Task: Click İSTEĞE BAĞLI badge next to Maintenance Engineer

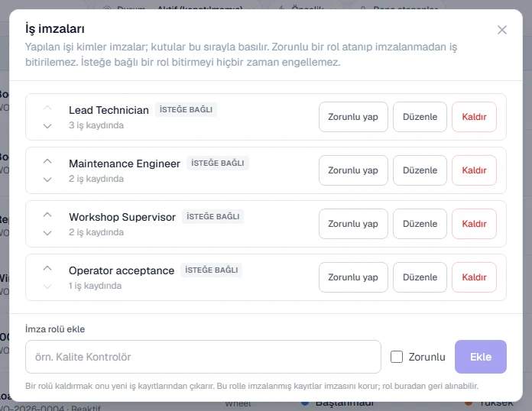Action: (x=218, y=163)
